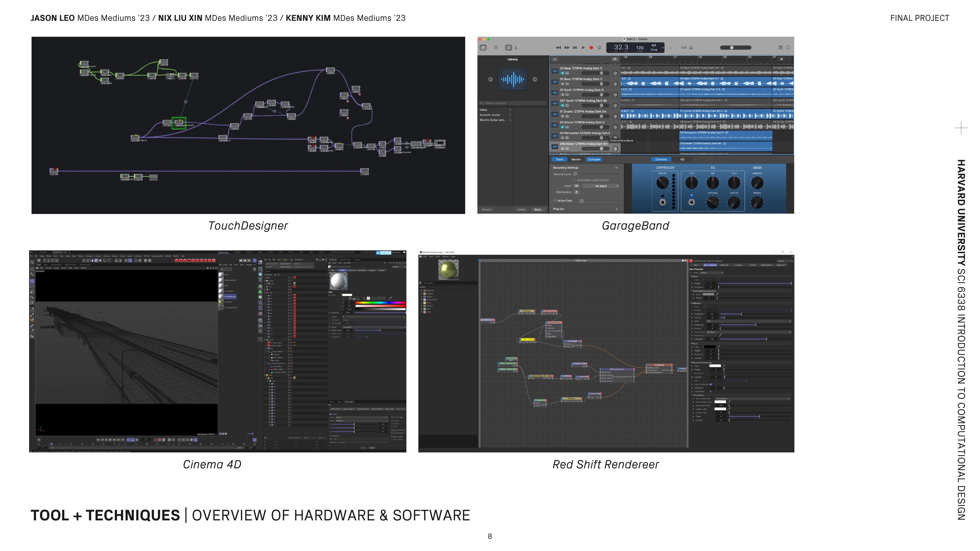Open GarageBand display mode dropdown arrow

(662, 47)
